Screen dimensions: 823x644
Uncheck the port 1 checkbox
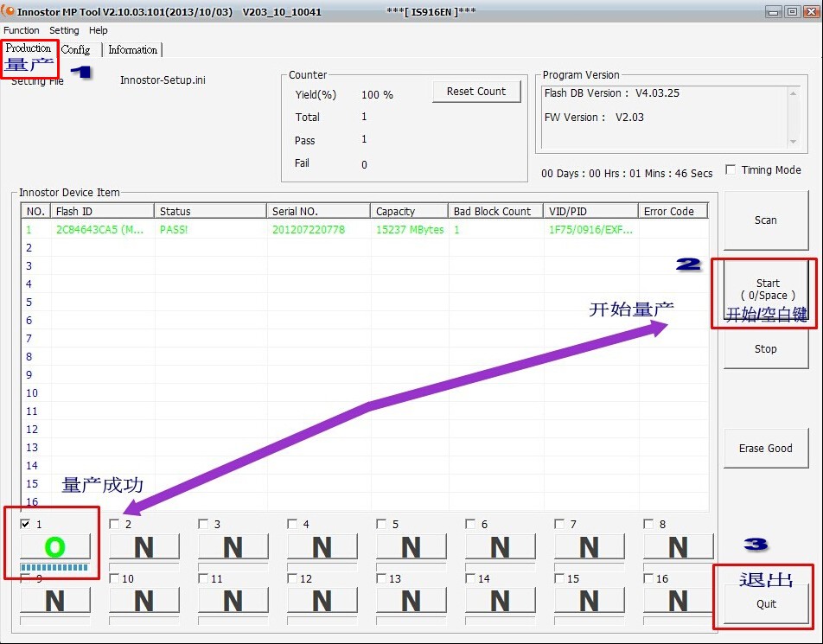click(x=25, y=524)
